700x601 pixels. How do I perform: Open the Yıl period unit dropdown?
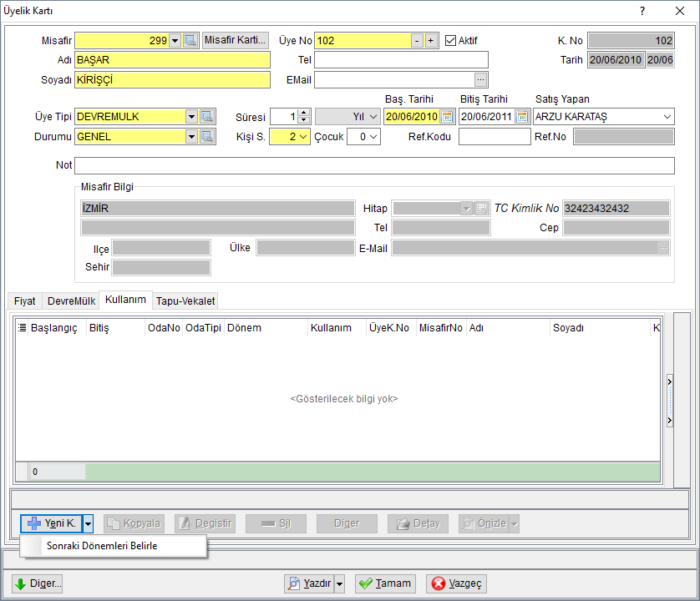[373, 117]
